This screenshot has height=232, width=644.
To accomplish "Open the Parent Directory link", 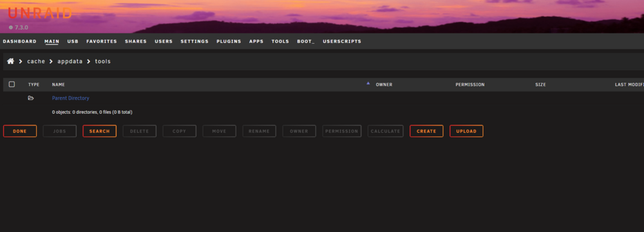I will click(71, 98).
